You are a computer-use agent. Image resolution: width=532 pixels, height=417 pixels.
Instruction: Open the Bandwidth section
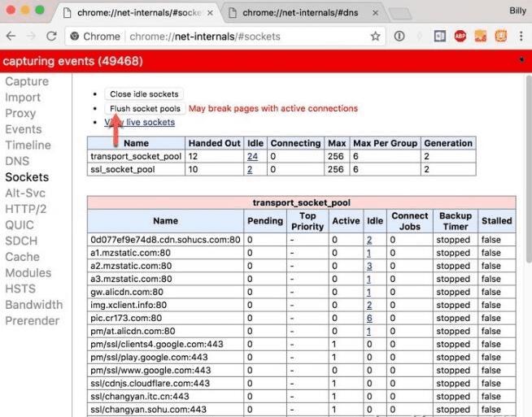pos(34,305)
